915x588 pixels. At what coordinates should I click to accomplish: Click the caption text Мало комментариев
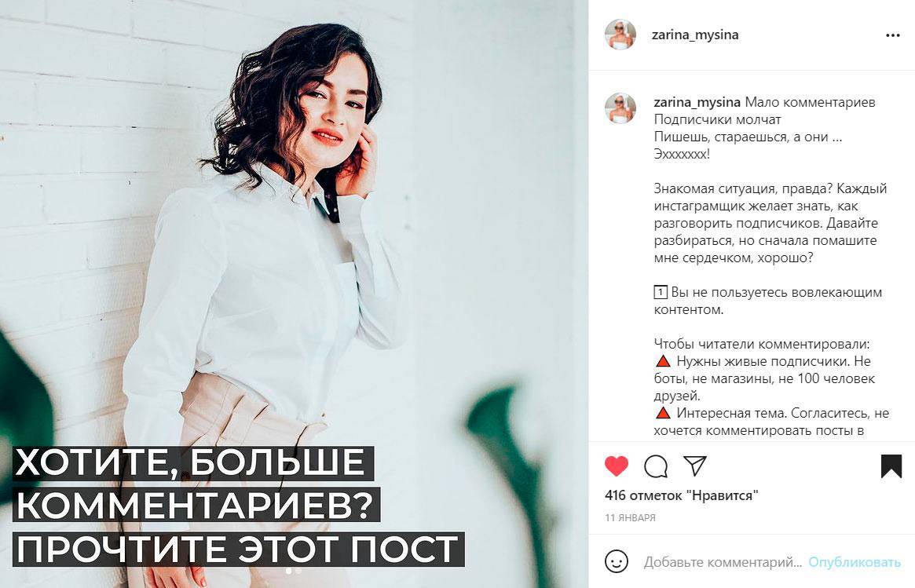[x=810, y=103]
